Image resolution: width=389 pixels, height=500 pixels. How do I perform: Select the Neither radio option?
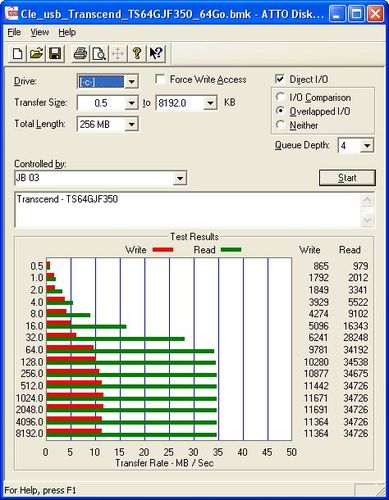pos(281,125)
